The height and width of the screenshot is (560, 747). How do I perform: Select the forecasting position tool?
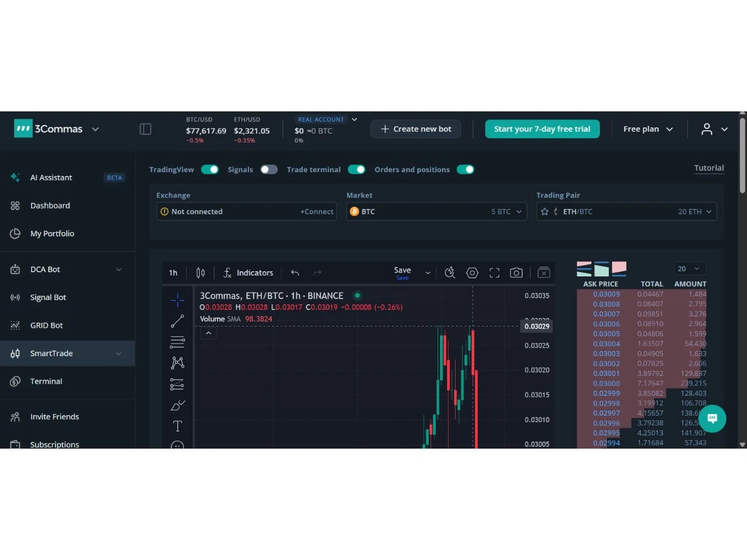177,384
